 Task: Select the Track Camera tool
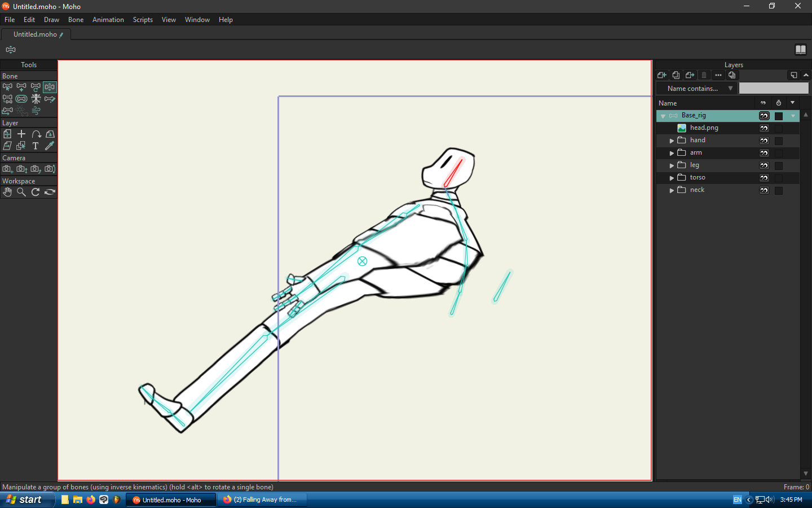click(x=7, y=169)
